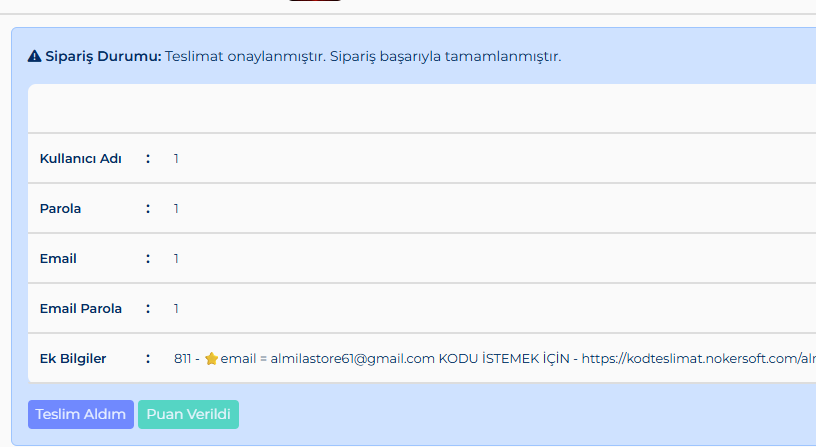Click the Kullanıcı Adı value
The width and height of the screenshot is (816, 447).
click(x=176, y=159)
